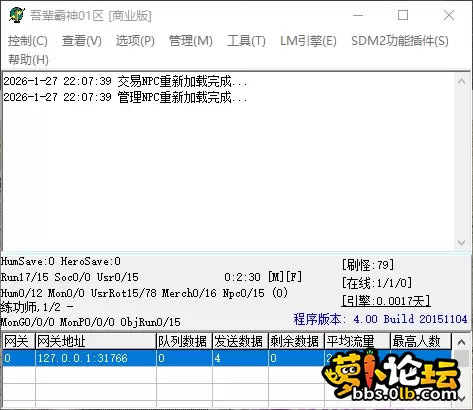Click the [在线:1/1/0] status label
This screenshot has width=473, height=410.
pyautogui.click(x=377, y=283)
